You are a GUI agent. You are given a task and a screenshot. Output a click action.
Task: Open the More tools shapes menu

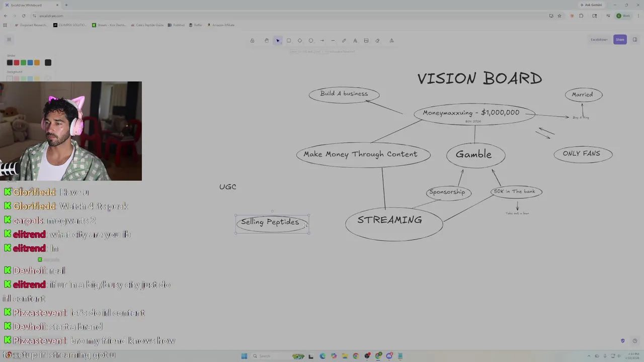pyautogui.click(x=391, y=41)
